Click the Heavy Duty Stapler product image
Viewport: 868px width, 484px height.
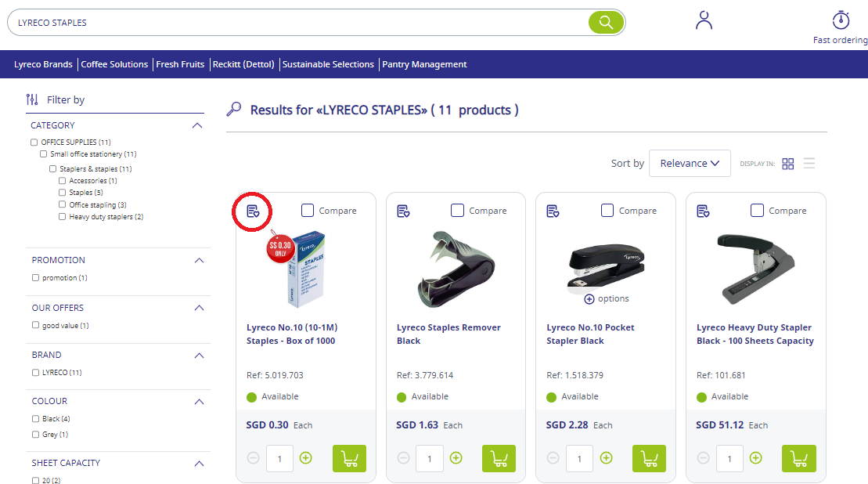tap(756, 269)
